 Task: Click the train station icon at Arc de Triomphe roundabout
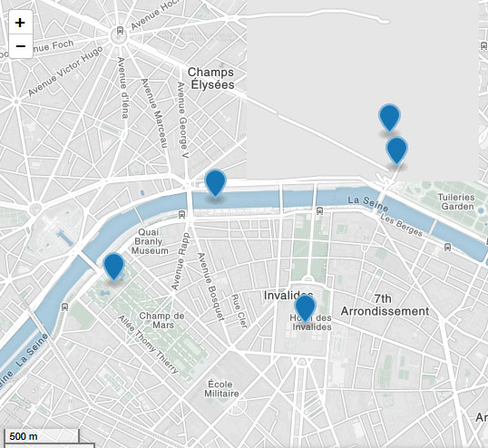[x=120, y=31]
